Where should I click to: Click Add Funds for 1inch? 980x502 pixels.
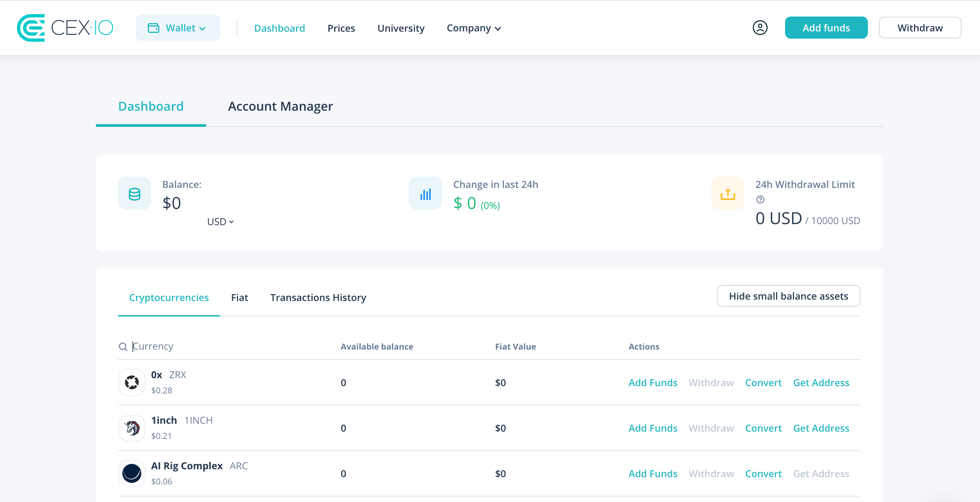(653, 428)
